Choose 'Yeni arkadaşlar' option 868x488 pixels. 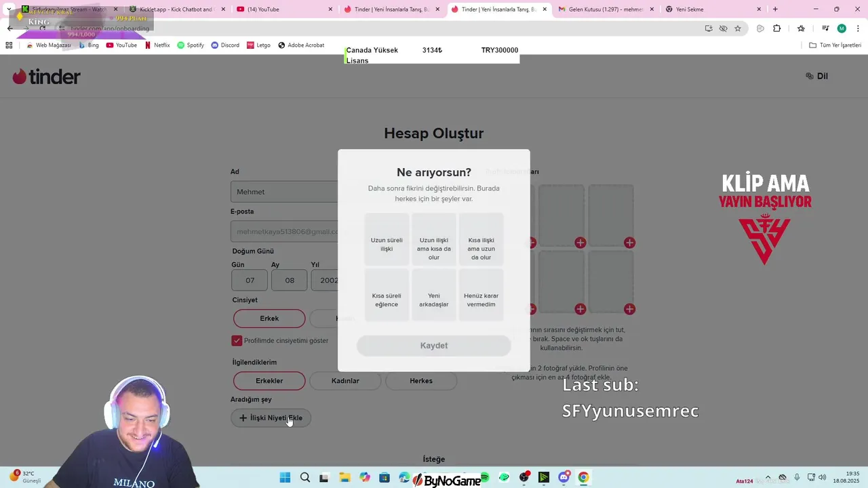(434, 296)
